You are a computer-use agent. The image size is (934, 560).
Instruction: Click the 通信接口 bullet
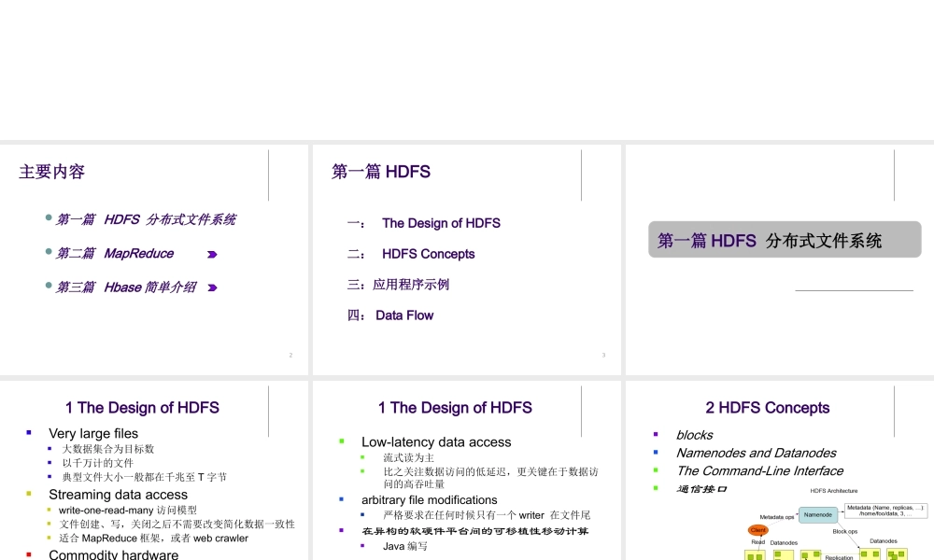(701, 489)
